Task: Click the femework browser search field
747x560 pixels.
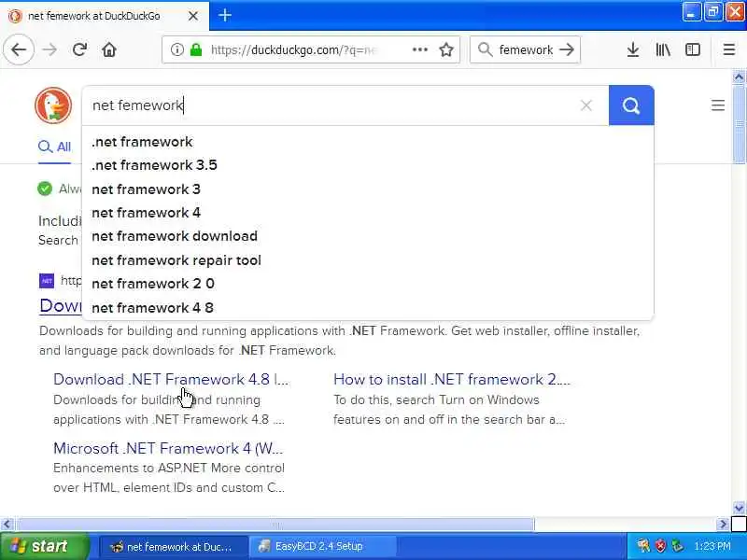Action: 525,49
